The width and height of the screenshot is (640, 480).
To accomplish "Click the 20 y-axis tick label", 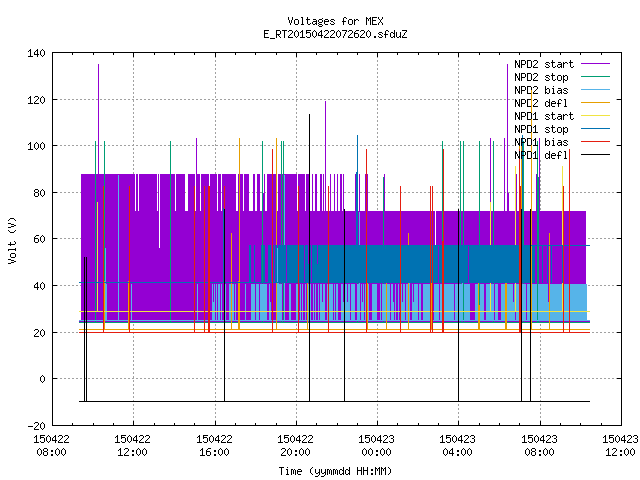I will pyautogui.click(x=39, y=333).
